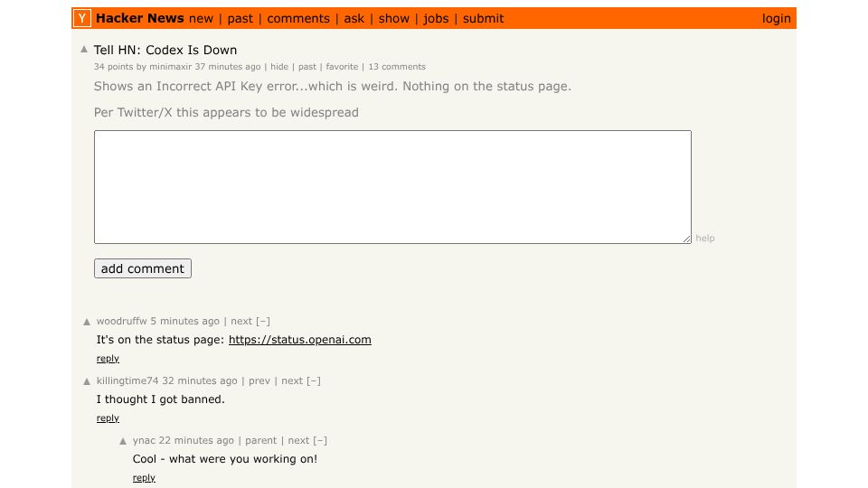Hide this story via 'hide' link

click(279, 66)
